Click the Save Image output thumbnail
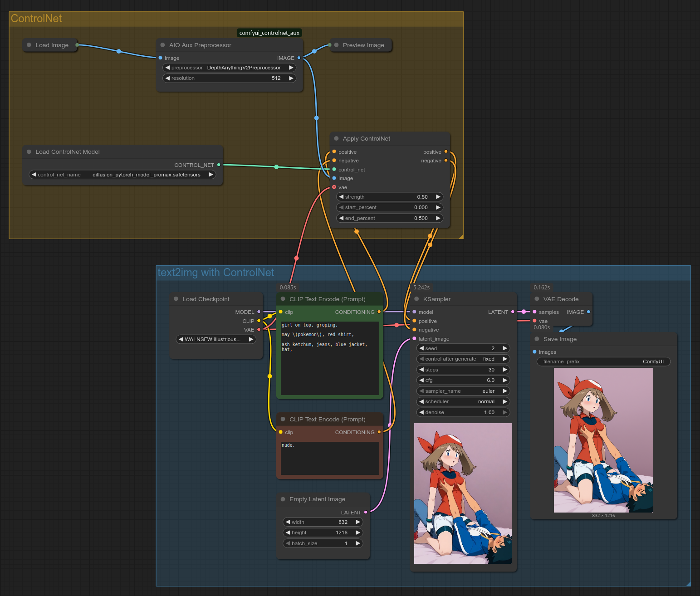The image size is (700, 596). point(603,440)
